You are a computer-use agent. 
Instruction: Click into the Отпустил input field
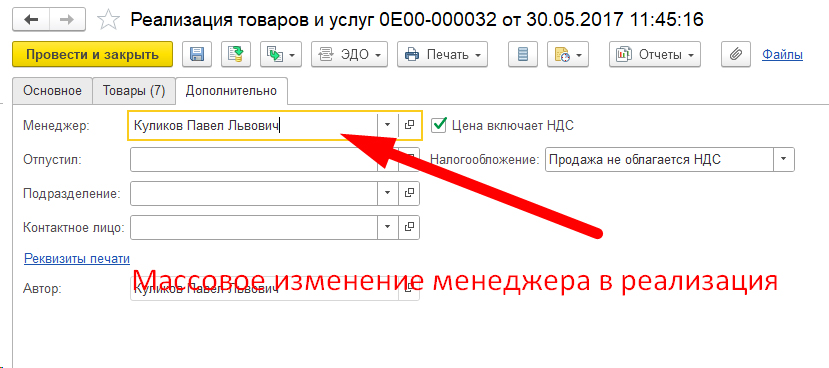(254, 159)
